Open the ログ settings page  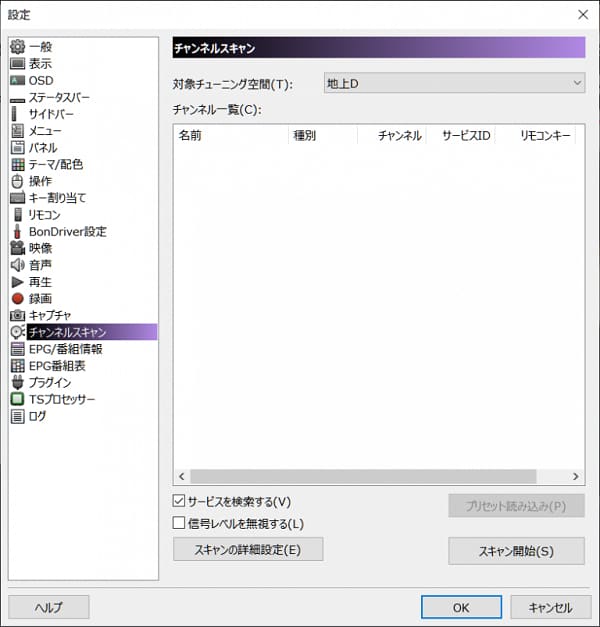point(38,416)
